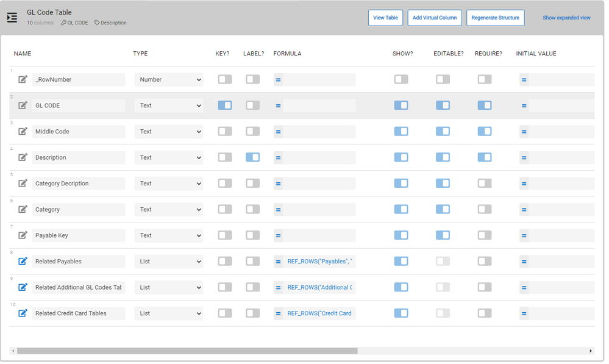Click the View Table button
609x364 pixels.
[x=386, y=18]
